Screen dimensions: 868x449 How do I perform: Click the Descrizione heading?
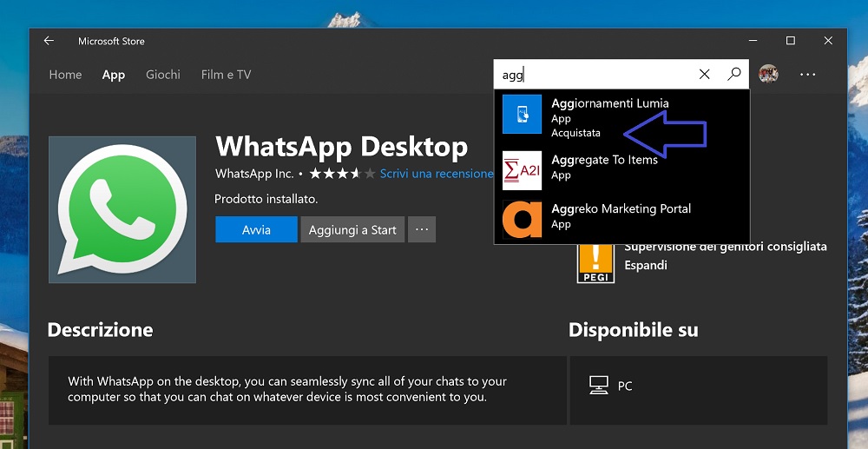[x=100, y=330]
